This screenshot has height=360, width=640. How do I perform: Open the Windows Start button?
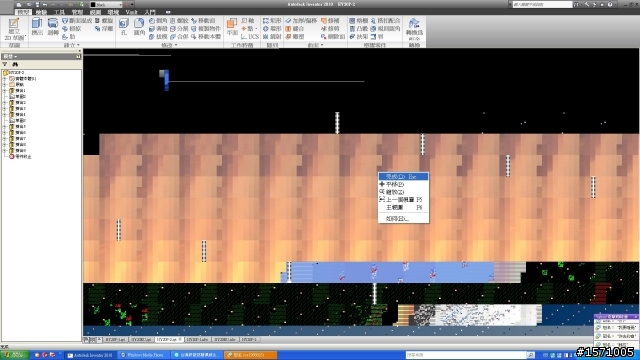14,355
